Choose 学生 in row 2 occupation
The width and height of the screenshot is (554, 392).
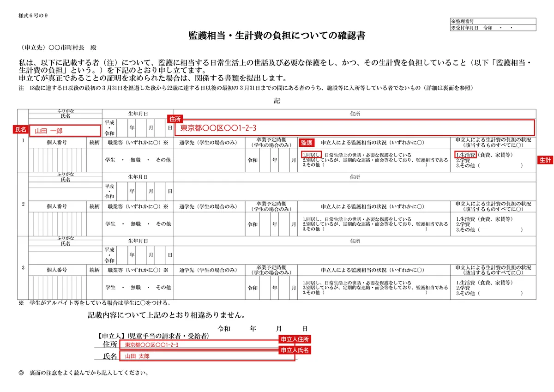[110, 224]
